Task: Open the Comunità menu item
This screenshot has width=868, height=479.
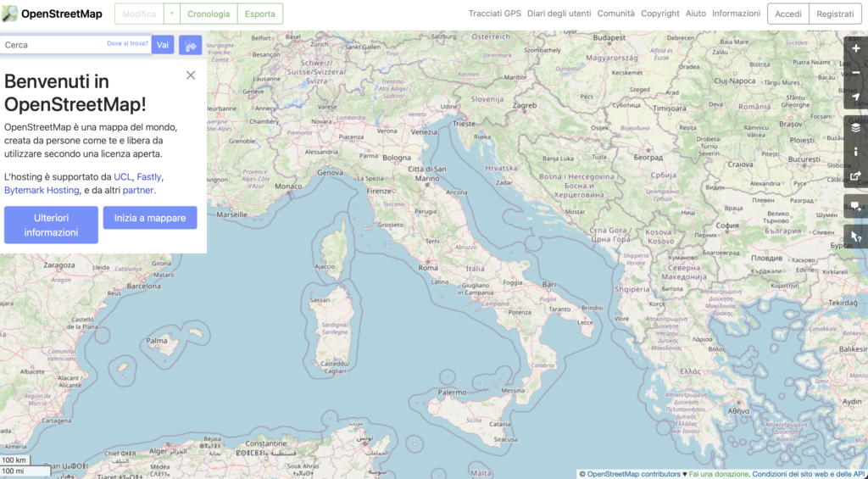Action: click(x=616, y=14)
